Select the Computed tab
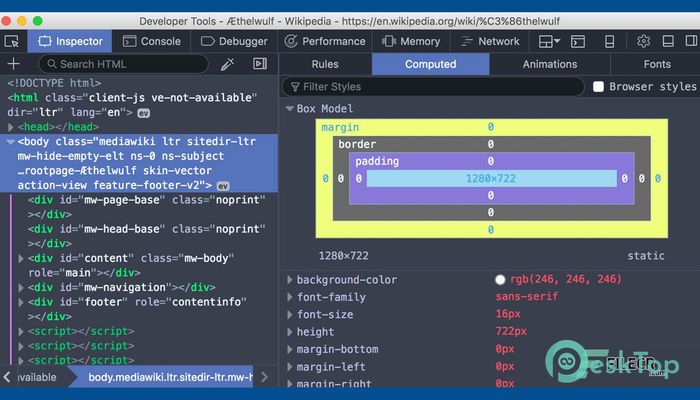Screen dimensions: 700x400 pos(430,64)
